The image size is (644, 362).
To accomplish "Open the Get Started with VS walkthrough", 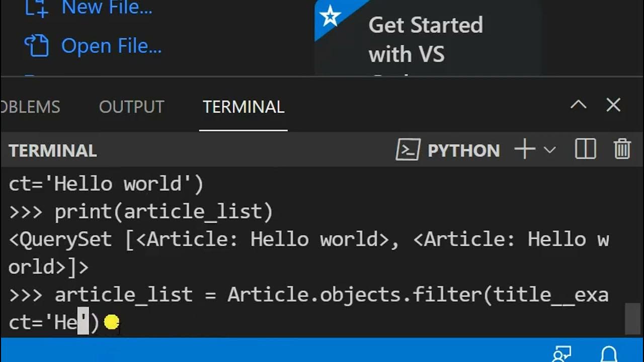I will pyautogui.click(x=426, y=39).
